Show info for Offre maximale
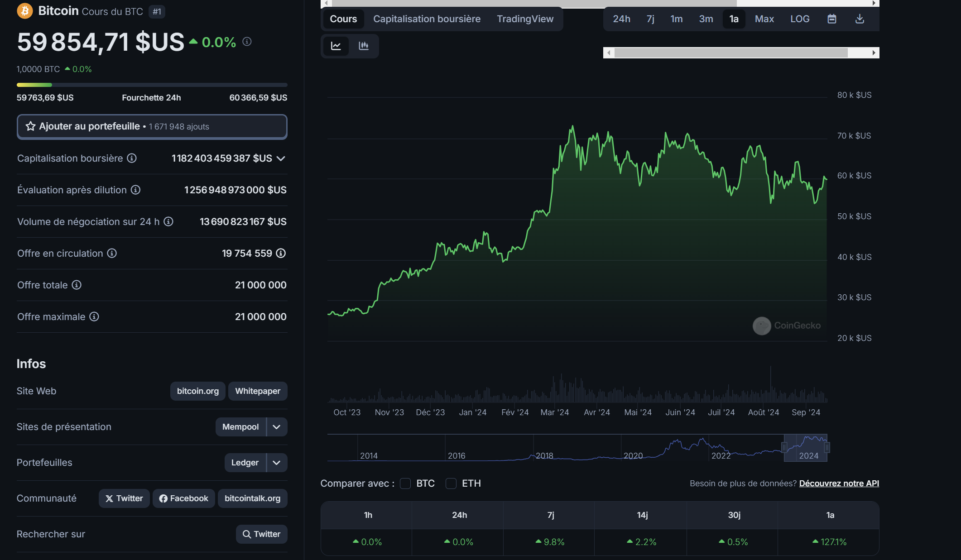 94,316
